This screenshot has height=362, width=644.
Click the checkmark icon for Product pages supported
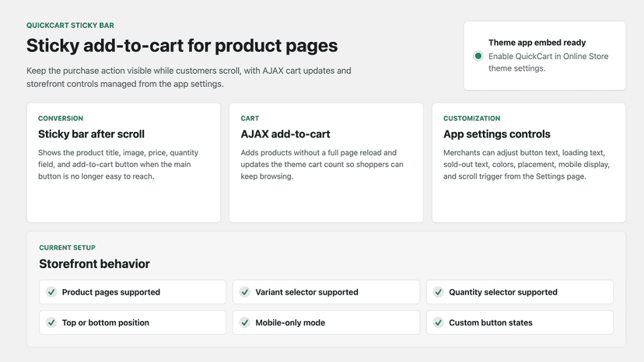(x=51, y=292)
